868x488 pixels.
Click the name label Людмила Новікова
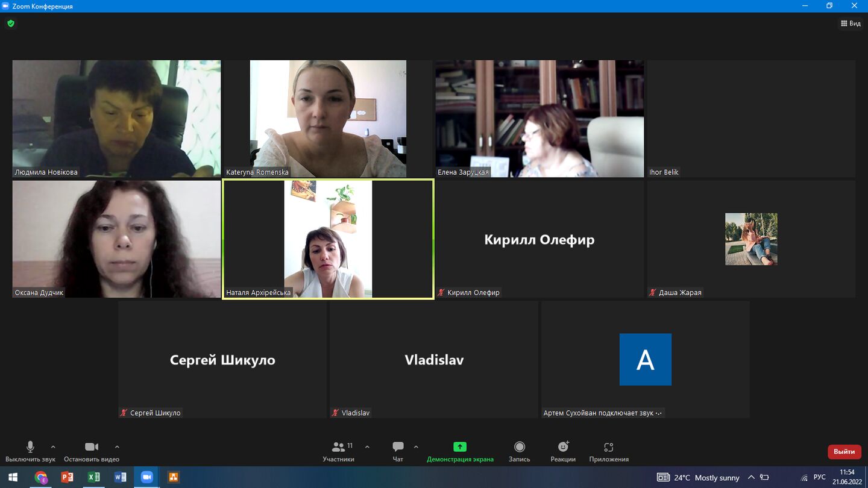(46, 172)
